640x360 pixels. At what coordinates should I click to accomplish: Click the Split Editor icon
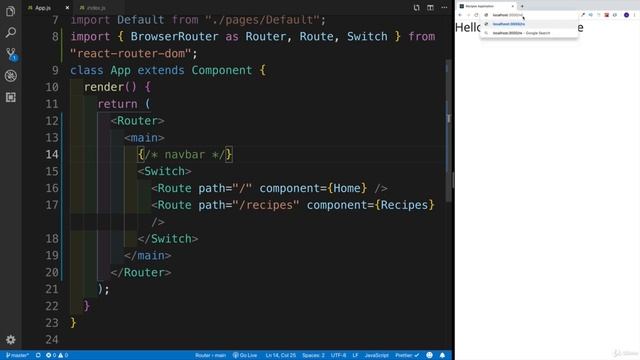pos(430,7)
